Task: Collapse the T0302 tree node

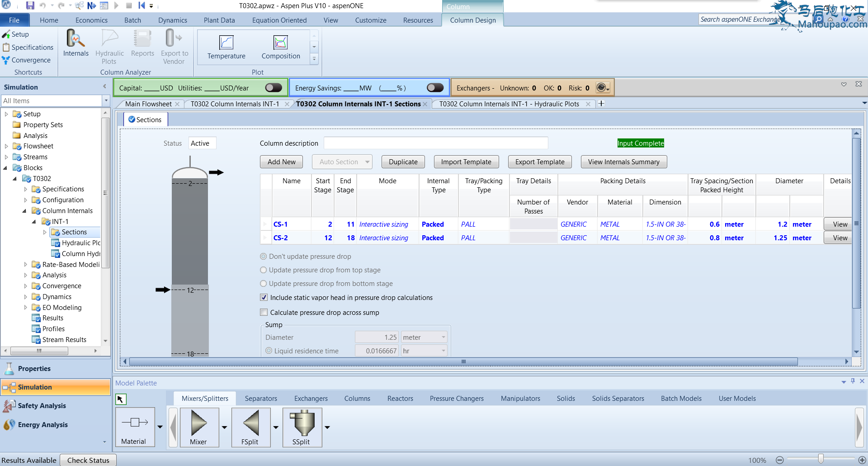Action: click(15, 179)
